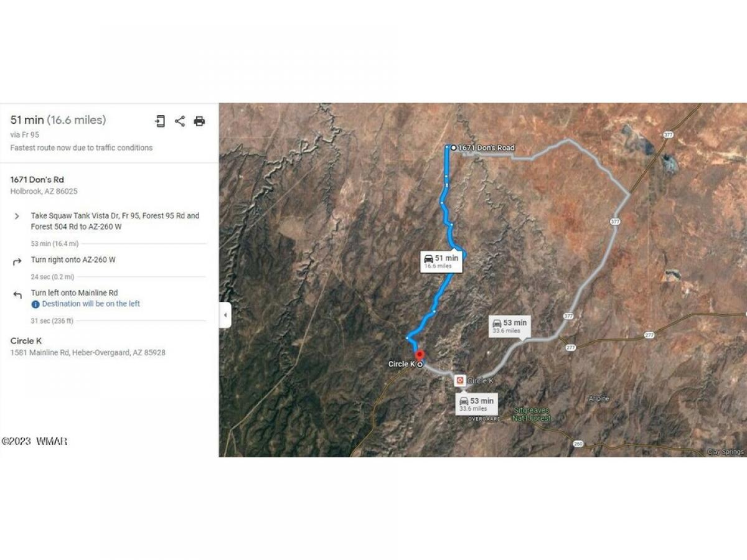Image resolution: width=747 pixels, height=560 pixels.
Task: Click the 1671 Don's Rd origin address
Action: [37, 180]
